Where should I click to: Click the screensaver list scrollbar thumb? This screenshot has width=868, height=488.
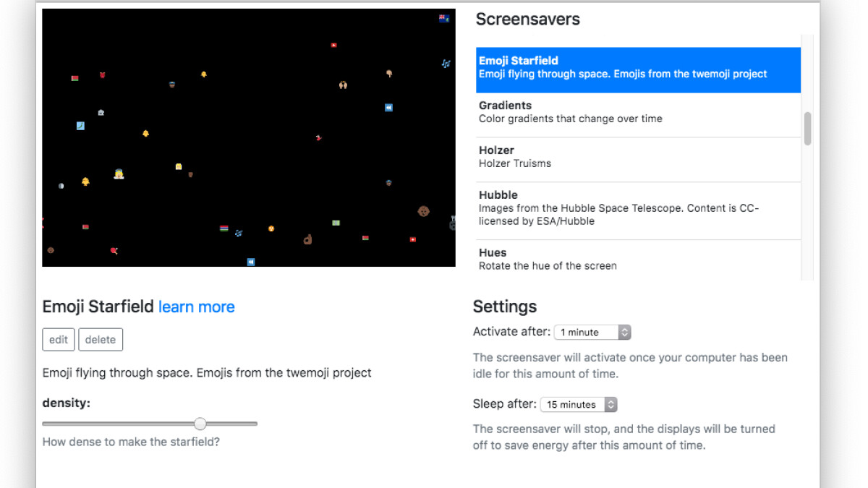807,129
